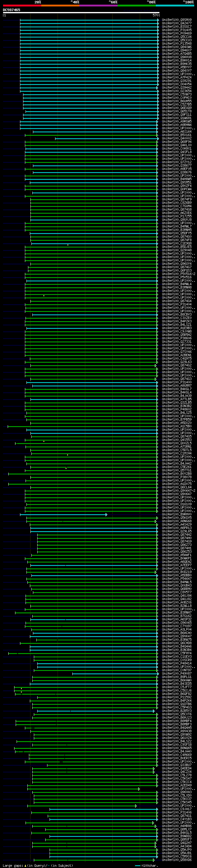This screenshot has height=868, width=197.
Task: Click the green alignment bar for UniRef100_B5X161
Action: click(92, 135)
